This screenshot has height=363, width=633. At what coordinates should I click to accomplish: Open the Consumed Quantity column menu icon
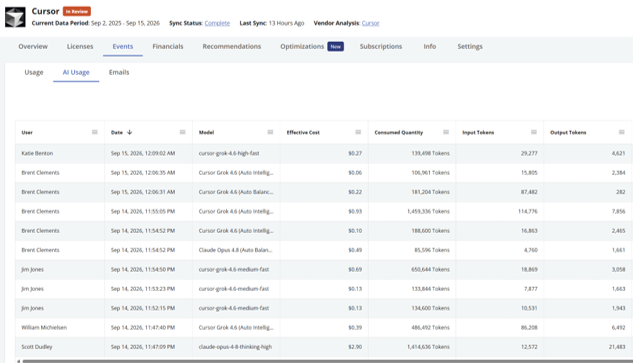446,132
